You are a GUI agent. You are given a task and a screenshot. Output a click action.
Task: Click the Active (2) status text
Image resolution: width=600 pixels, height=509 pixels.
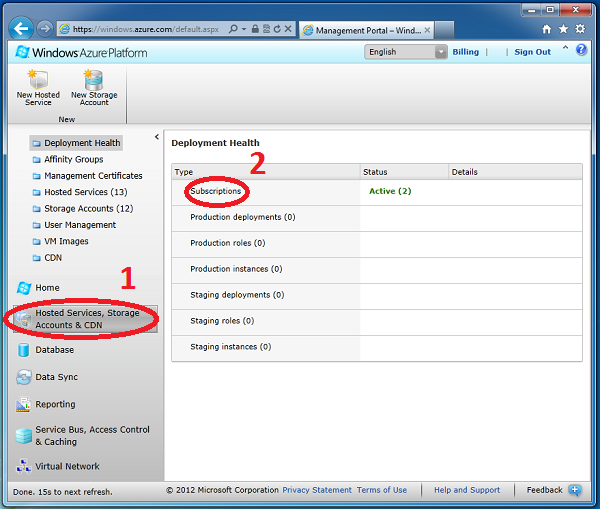(x=390, y=191)
